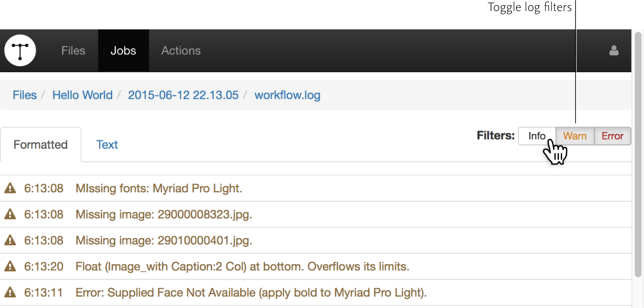Click warning icon beside Float overflow entry
The width and height of the screenshot is (644, 308).
pyautogui.click(x=10, y=266)
